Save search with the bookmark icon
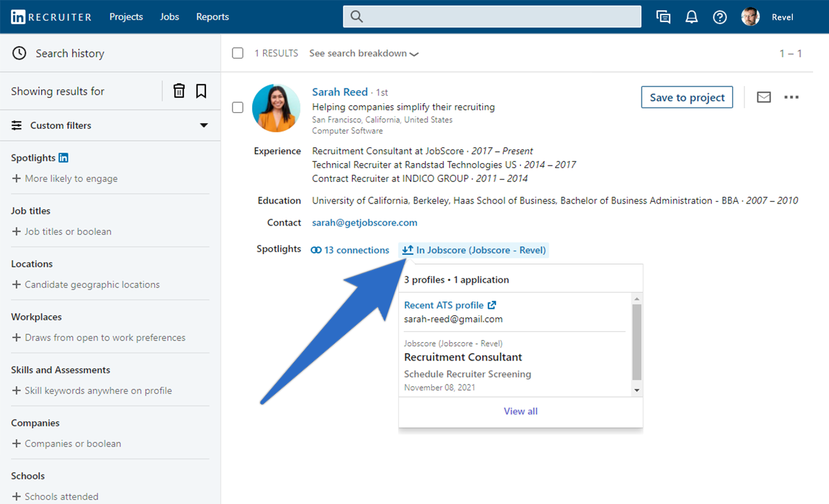The width and height of the screenshot is (829, 504). coord(201,91)
